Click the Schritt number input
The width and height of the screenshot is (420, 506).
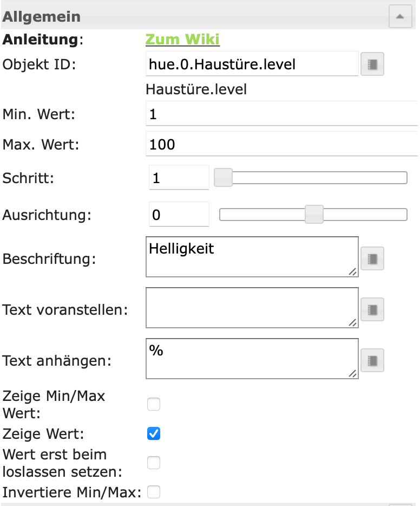point(179,178)
